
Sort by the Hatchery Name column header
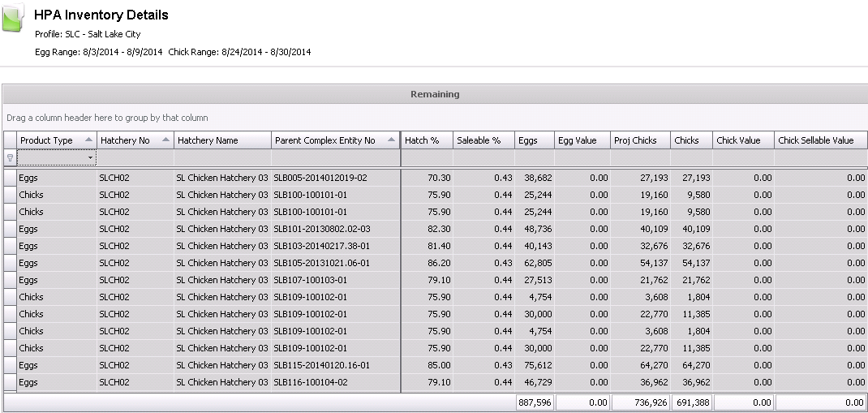point(222,140)
